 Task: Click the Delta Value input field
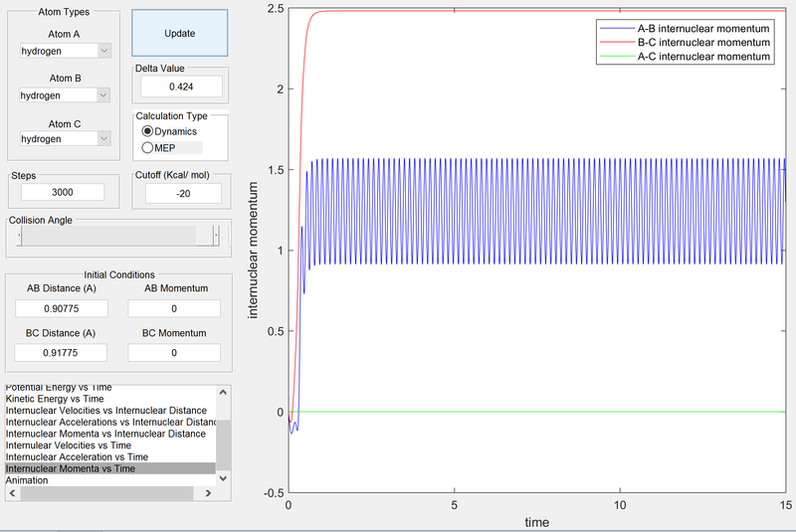tap(181, 87)
